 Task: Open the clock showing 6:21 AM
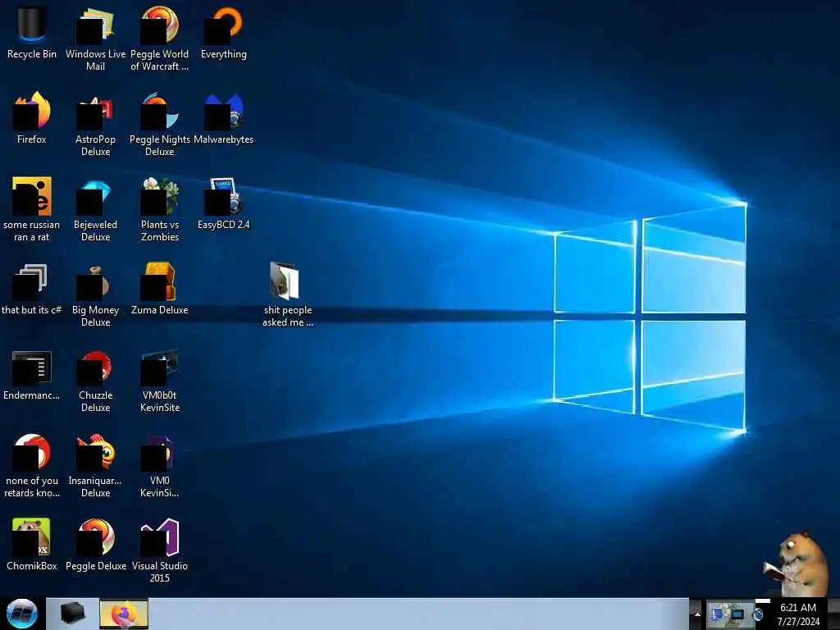[x=798, y=614]
